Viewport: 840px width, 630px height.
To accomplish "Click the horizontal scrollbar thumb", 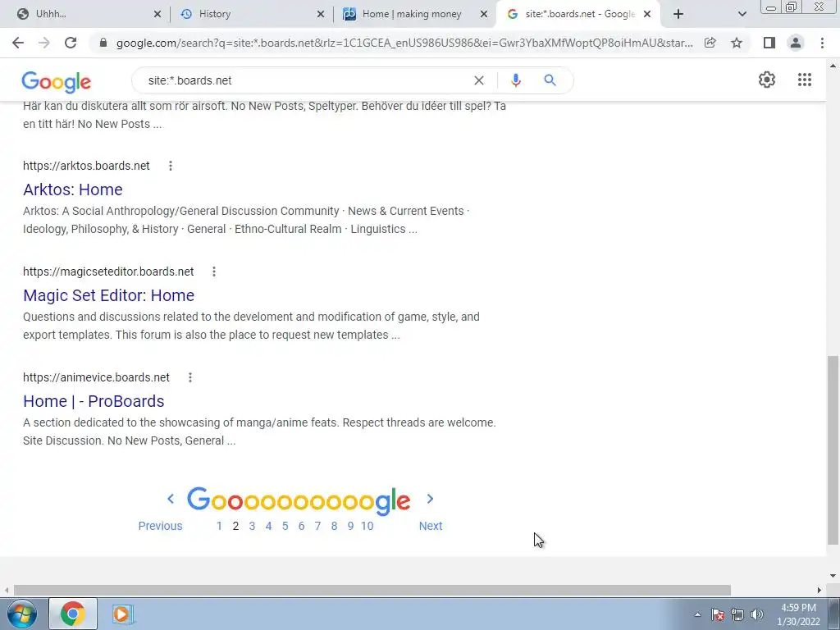I will pyautogui.click(x=372, y=590).
